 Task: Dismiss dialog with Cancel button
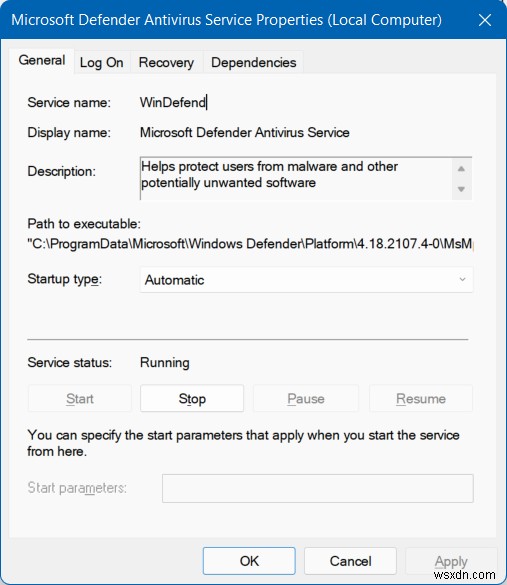350,561
